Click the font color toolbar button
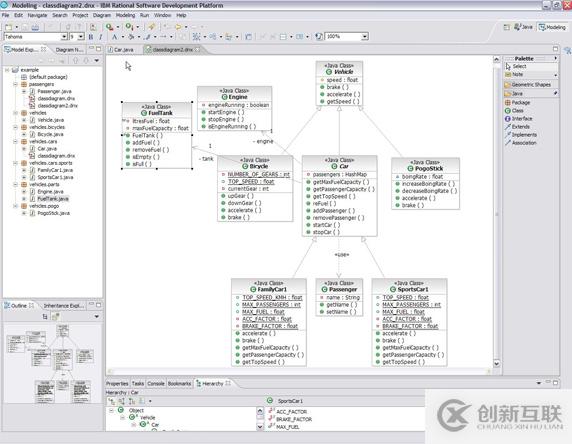 point(115,37)
